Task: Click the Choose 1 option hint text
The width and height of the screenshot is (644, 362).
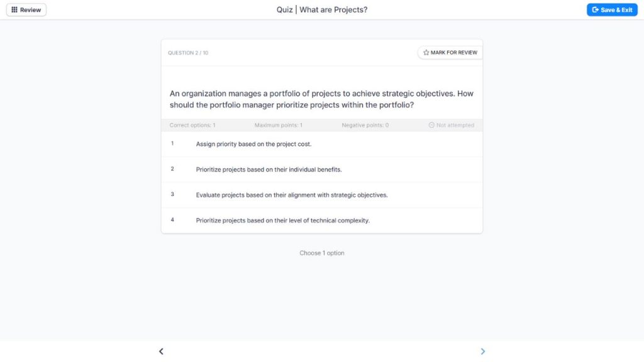Action: pos(321,253)
